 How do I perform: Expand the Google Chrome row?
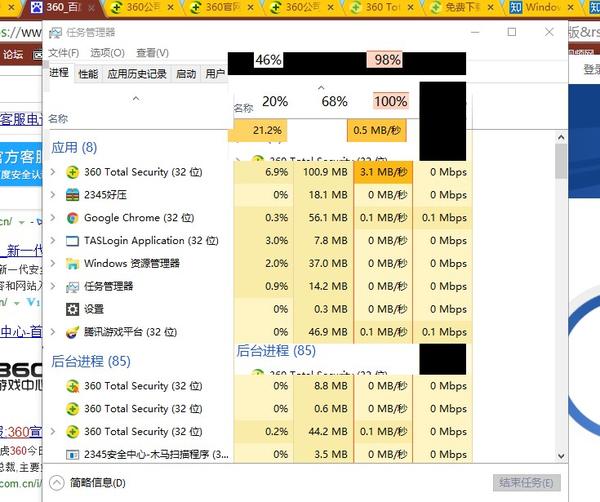pyautogui.click(x=53, y=218)
